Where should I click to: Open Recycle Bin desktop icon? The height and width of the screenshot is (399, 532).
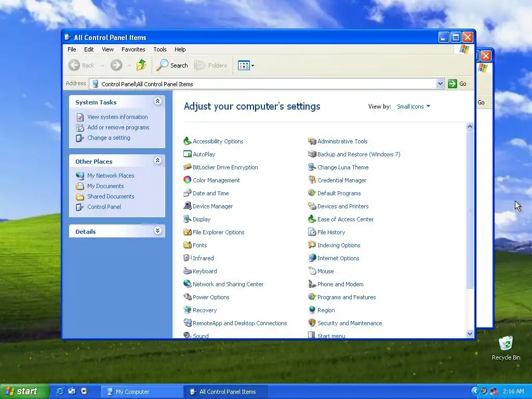point(506,348)
